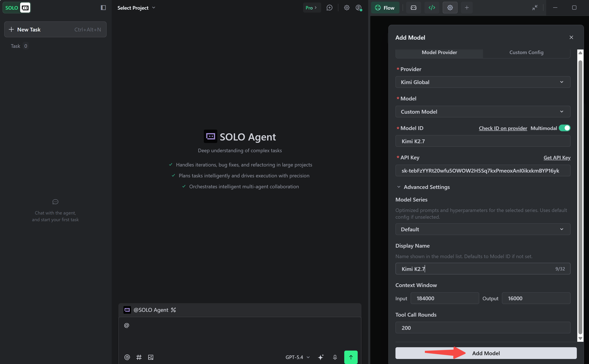Image resolution: width=589 pixels, height=364 pixels.
Task: Click the dialog scrollbar down arrow
Action: coord(580,338)
